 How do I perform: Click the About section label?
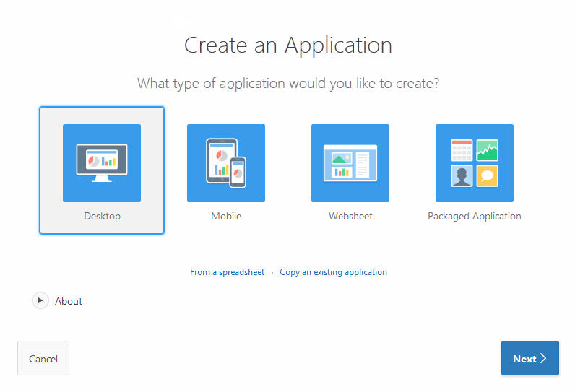(x=69, y=301)
